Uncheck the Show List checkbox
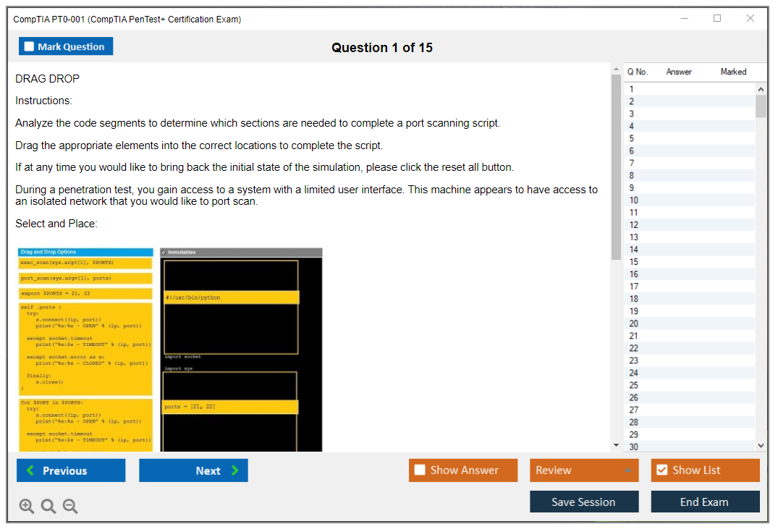778x532 pixels. [661, 470]
